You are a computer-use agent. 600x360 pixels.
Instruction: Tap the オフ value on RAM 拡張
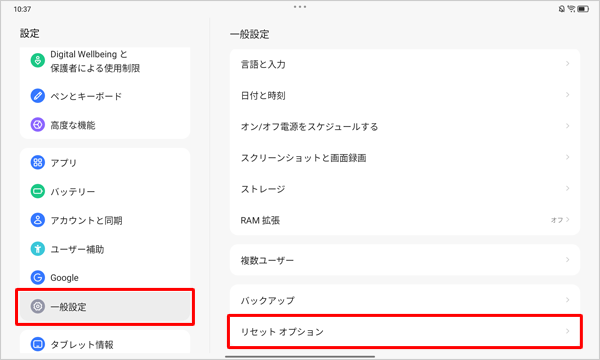click(557, 220)
